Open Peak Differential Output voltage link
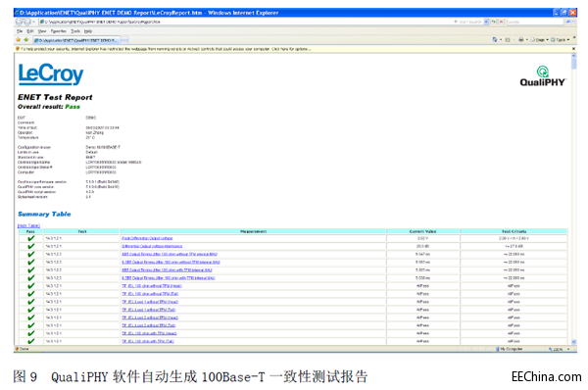The height and width of the screenshot is (390, 588). click(x=147, y=238)
